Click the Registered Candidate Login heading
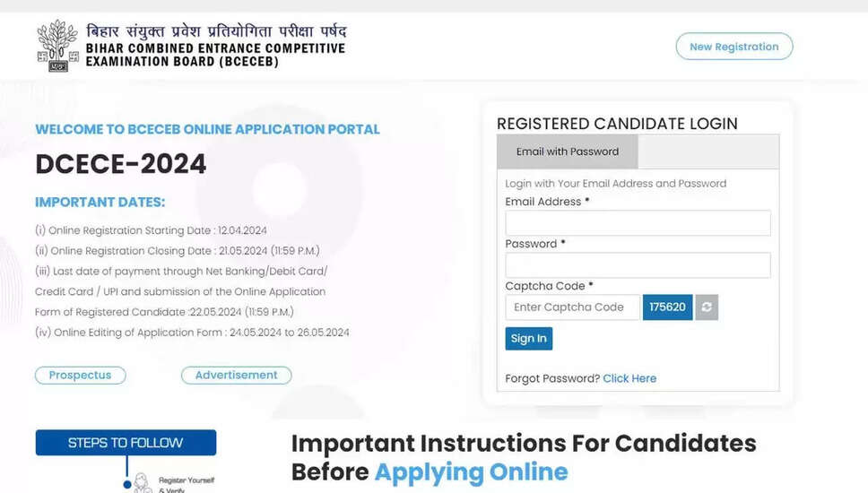This screenshot has height=493, width=868. click(617, 124)
